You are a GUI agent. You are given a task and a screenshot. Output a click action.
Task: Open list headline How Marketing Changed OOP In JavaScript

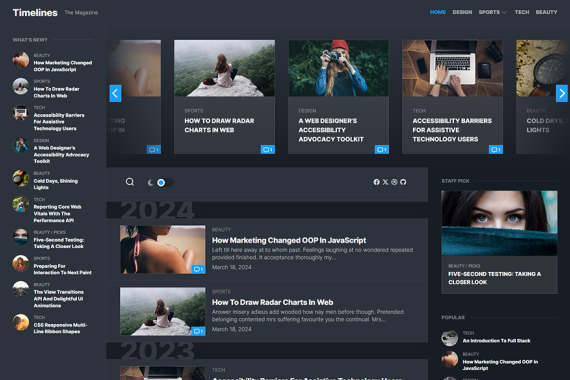pos(289,240)
